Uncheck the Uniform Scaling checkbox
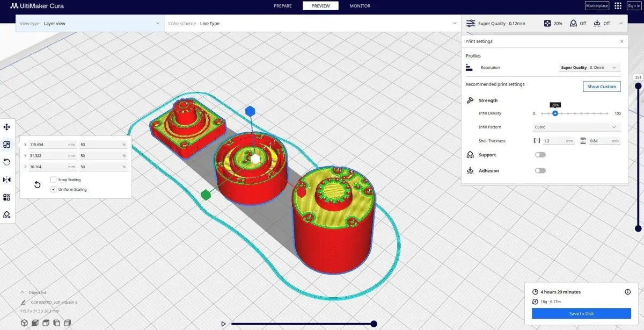This screenshot has width=644, height=330. [53, 189]
